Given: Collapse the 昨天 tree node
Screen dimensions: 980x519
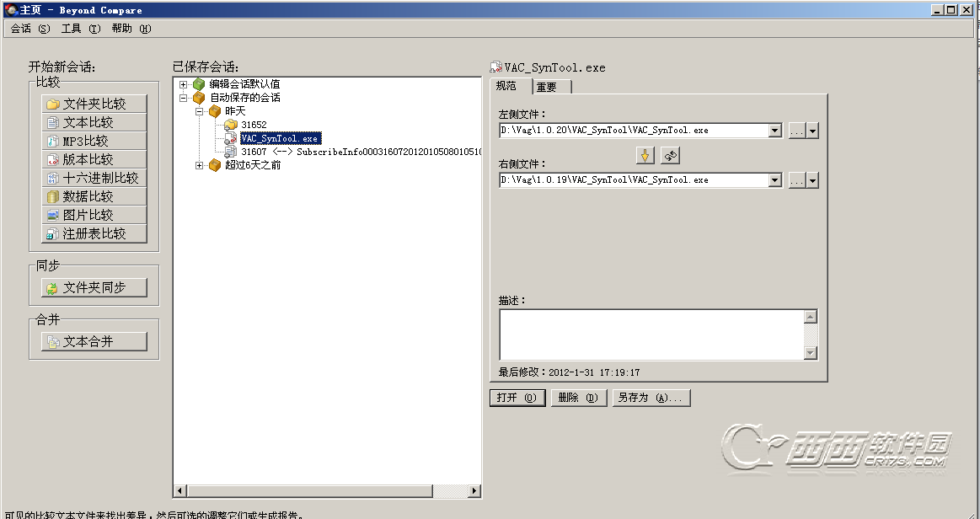Looking at the screenshot, I should tap(200, 111).
